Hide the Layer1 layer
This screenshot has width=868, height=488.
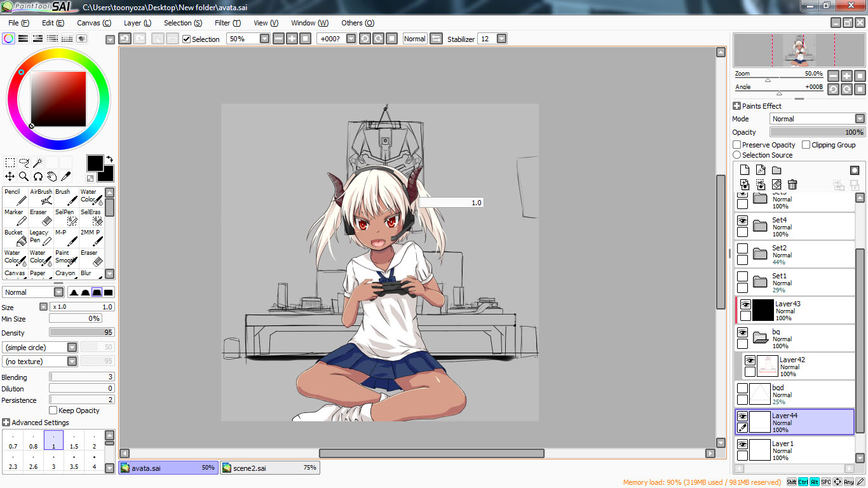742,444
